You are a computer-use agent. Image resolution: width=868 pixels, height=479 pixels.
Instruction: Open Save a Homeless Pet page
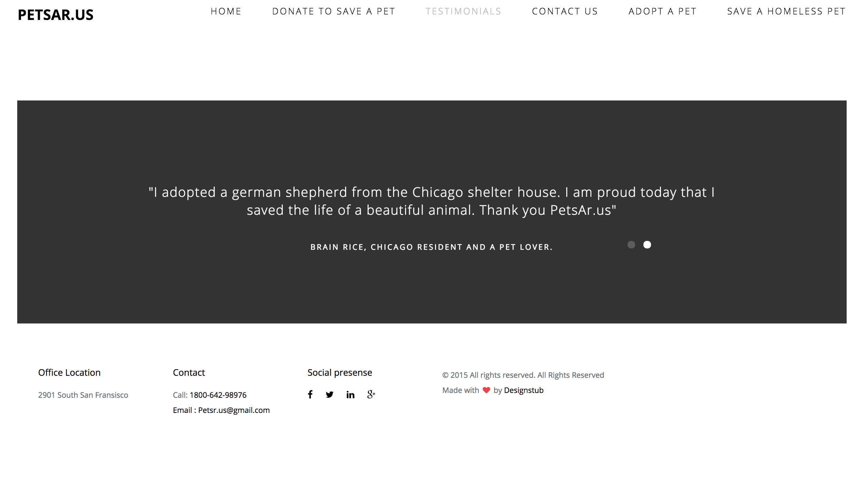786,11
